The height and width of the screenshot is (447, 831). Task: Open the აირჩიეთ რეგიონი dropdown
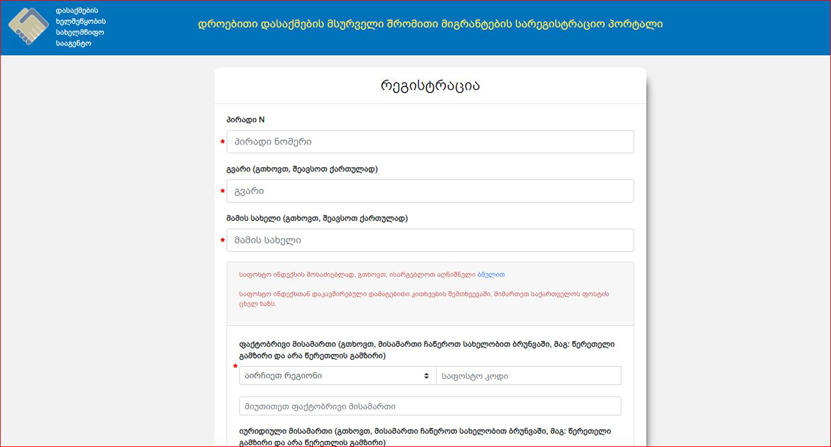[335, 376]
